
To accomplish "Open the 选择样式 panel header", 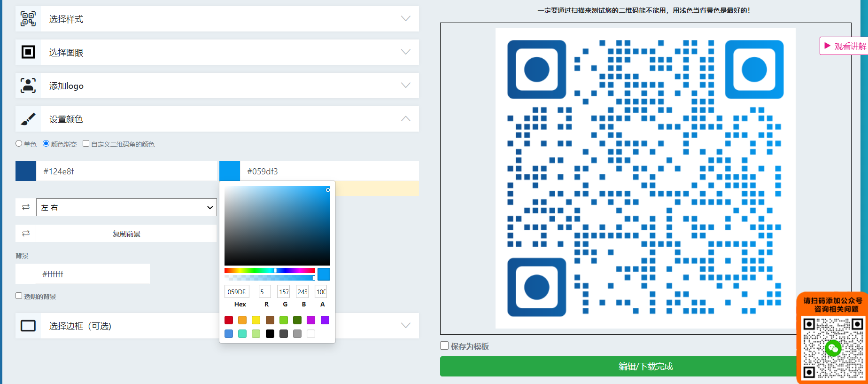I will (x=217, y=19).
